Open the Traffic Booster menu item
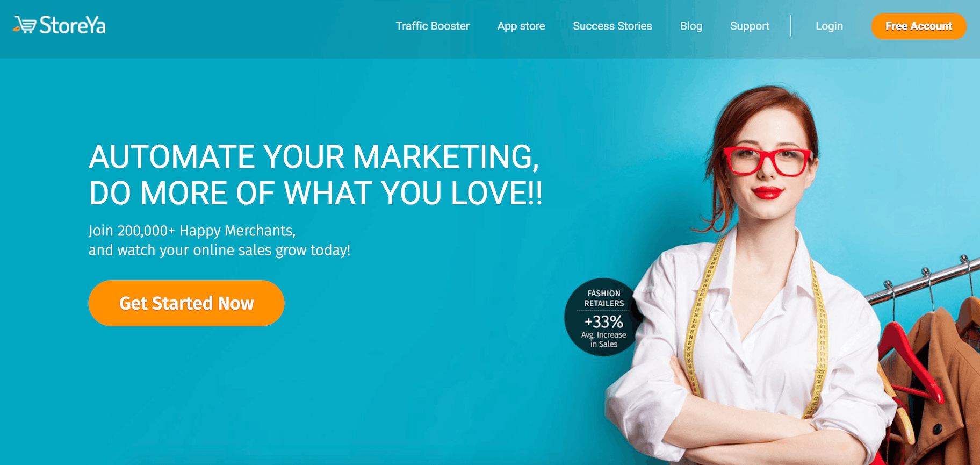The height and width of the screenshot is (465, 980). (433, 26)
